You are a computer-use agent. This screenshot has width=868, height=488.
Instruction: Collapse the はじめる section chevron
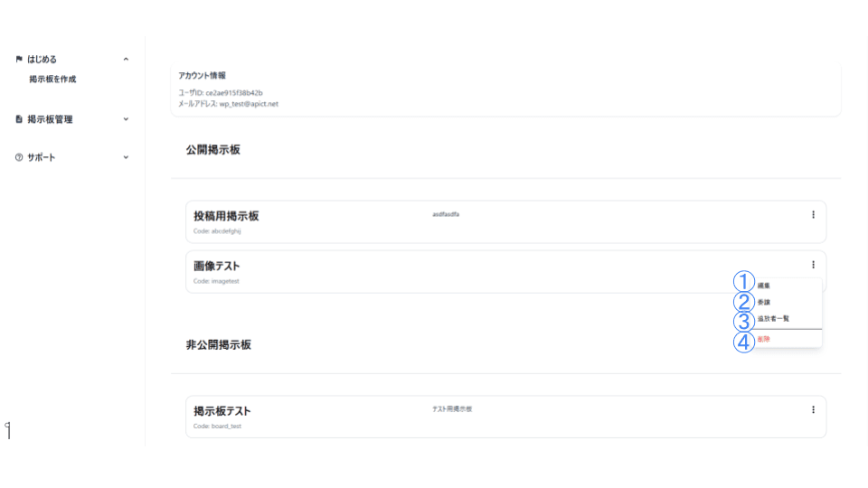tap(126, 60)
